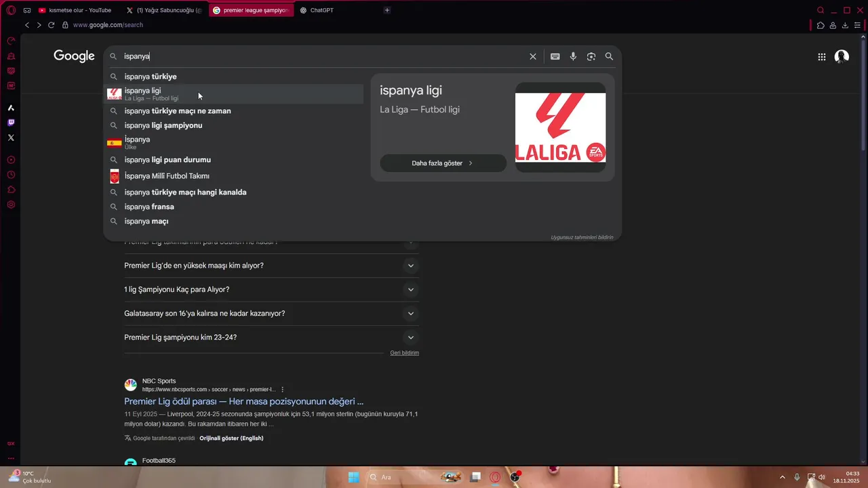Start voice search with microphone
This screenshot has width=868, height=488.
coord(573,56)
